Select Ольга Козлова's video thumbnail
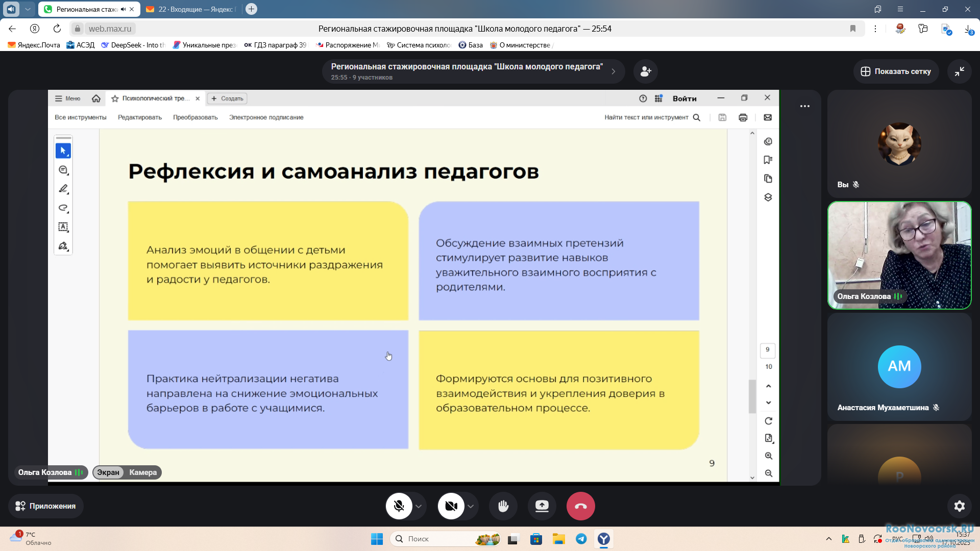980x551 pixels. (x=899, y=255)
